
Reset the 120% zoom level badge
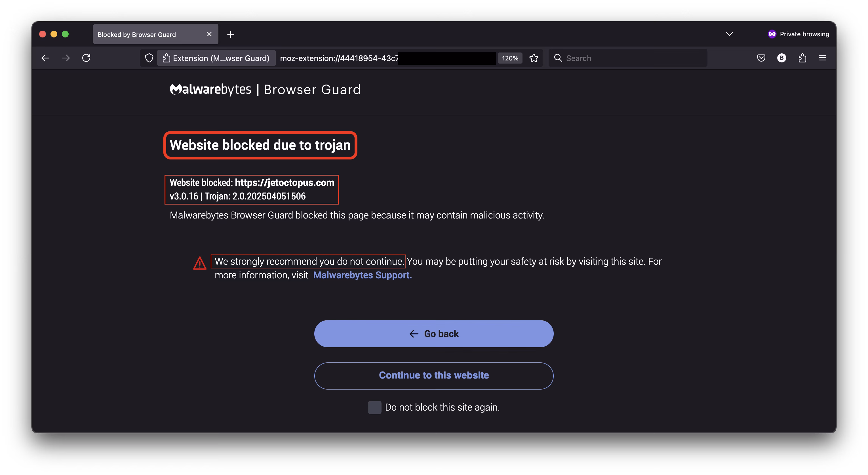point(510,58)
